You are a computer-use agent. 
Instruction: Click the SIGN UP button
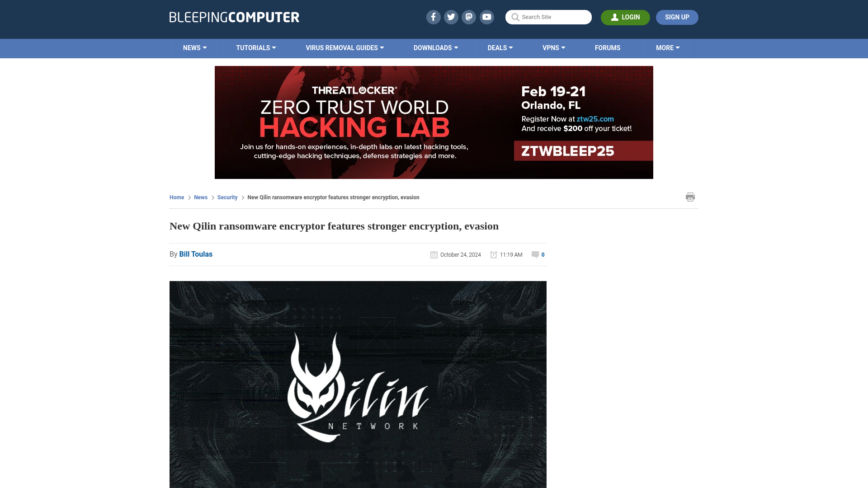point(677,17)
